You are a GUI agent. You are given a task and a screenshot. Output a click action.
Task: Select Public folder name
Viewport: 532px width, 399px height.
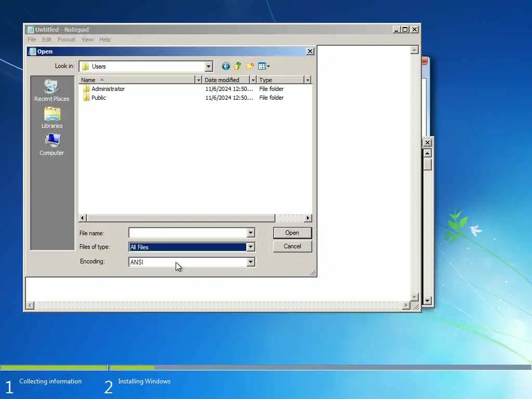(x=98, y=98)
